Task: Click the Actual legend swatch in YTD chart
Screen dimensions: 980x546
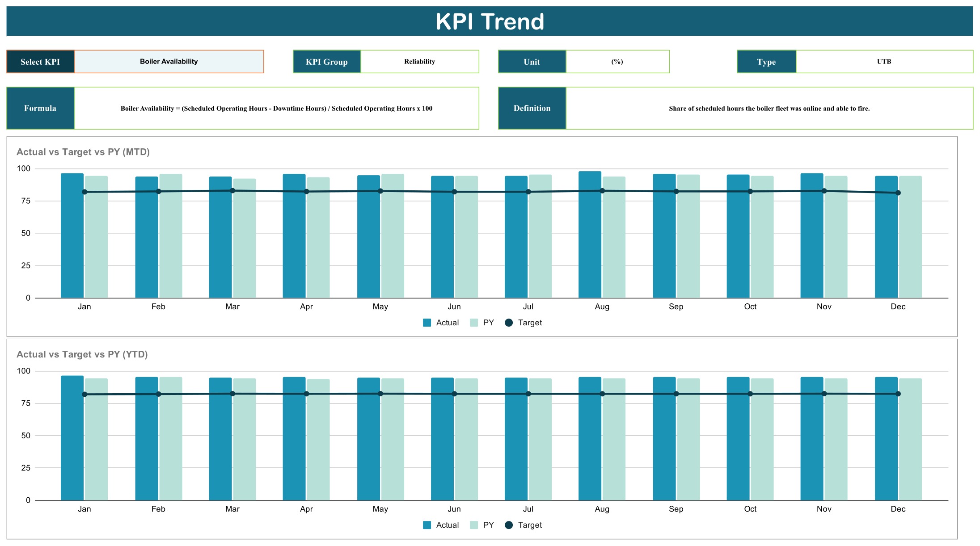Action: [427, 525]
